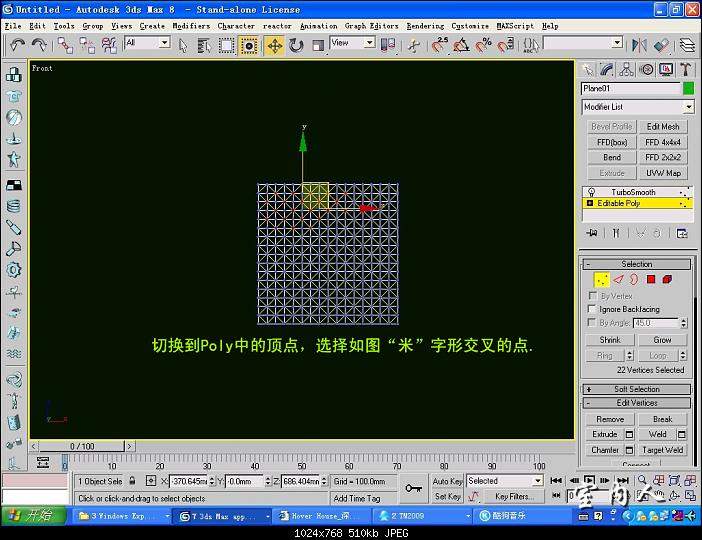
Task: Choose the Rectangular Selection Region tool
Action: 227,45
